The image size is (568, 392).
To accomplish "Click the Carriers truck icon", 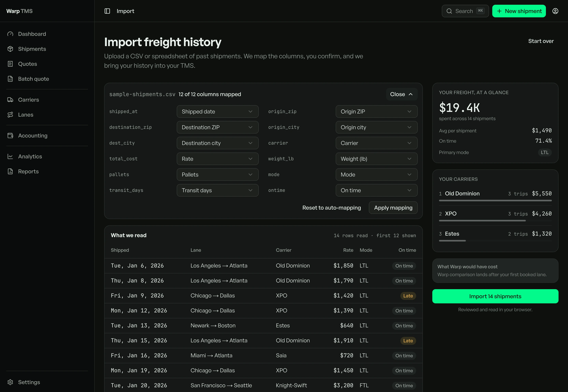I will pos(10,100).
